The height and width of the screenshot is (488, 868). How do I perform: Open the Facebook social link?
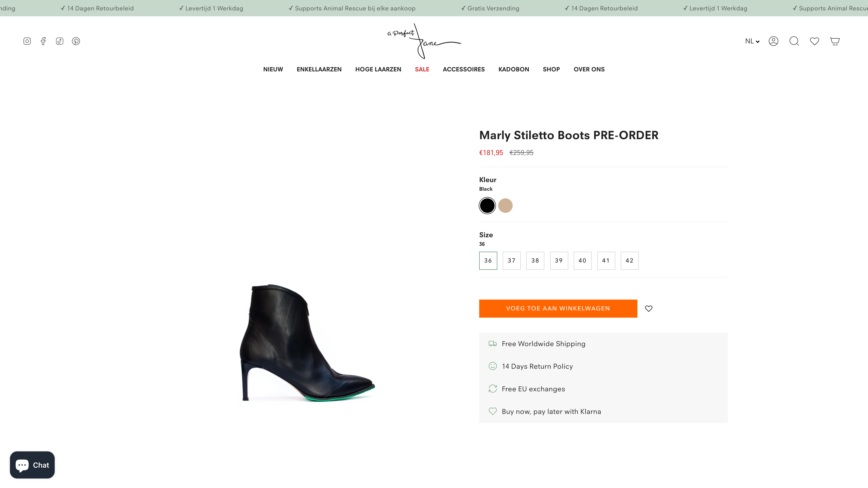(43, 41)
